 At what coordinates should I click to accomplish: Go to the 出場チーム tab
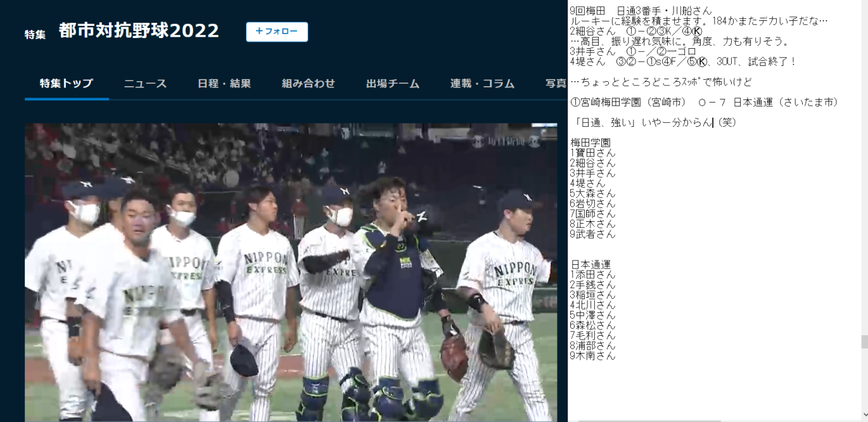[393, 84]
